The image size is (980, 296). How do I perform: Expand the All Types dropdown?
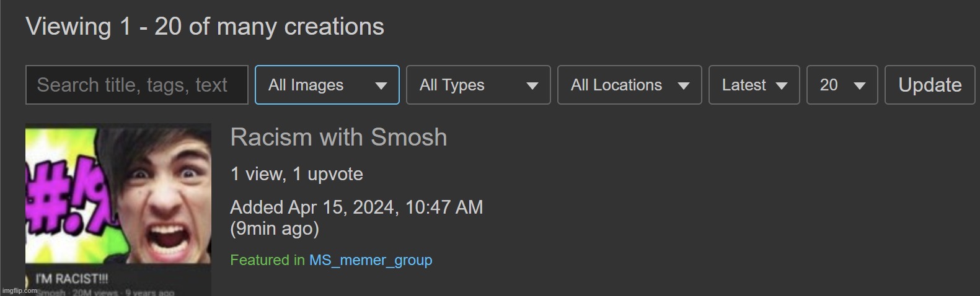478,85
